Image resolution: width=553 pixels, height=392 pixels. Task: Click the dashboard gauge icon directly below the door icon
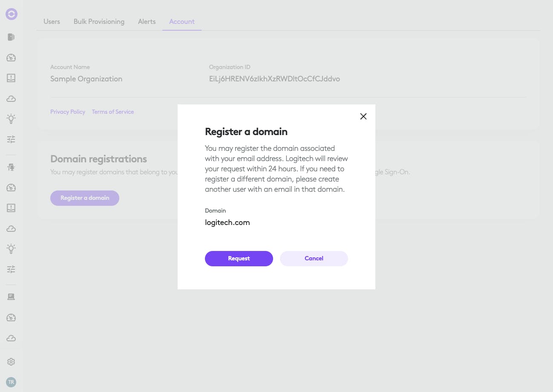pos(12,58)
